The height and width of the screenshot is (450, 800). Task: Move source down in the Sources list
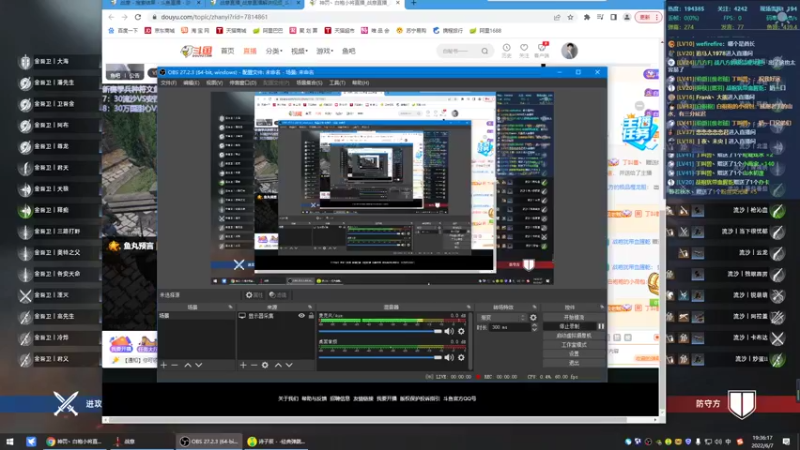click(x=289, y=365)
